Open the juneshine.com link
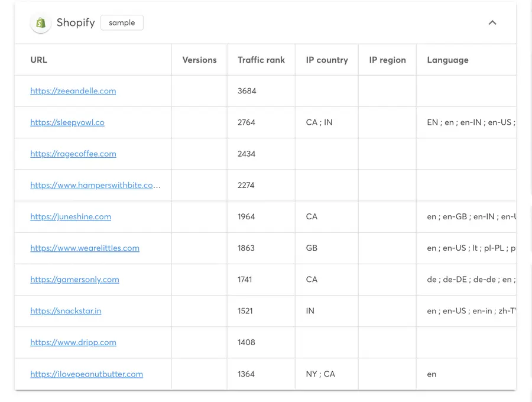This screenshot has width=532, height=402. tap(70, 216)
